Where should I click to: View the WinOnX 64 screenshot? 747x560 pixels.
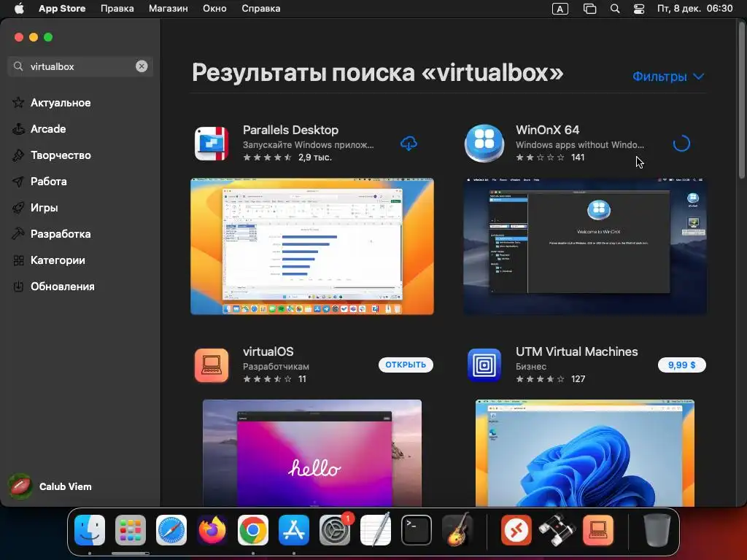(x=585, y=246)
